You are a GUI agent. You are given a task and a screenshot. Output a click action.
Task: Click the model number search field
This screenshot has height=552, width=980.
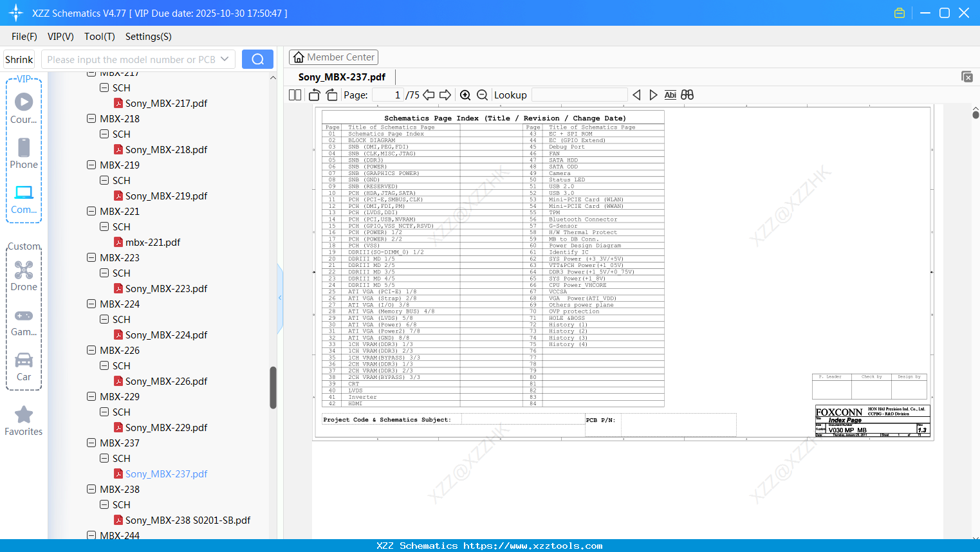(x=131, y=59)
